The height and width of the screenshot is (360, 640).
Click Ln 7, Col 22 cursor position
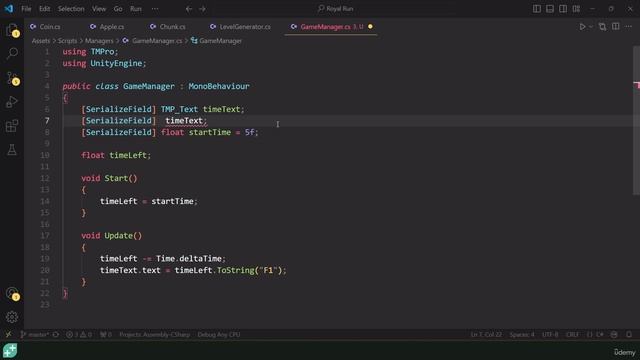486,334
